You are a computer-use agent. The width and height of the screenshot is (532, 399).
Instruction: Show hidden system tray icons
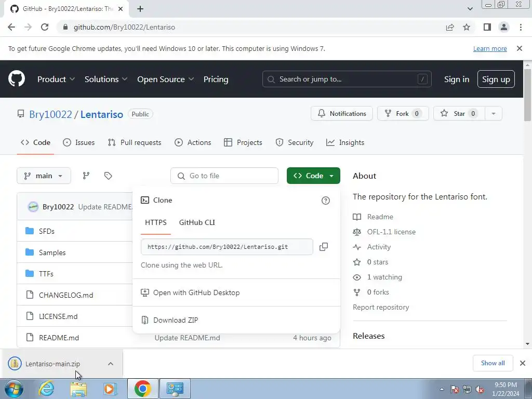click(x=442, y=390)
